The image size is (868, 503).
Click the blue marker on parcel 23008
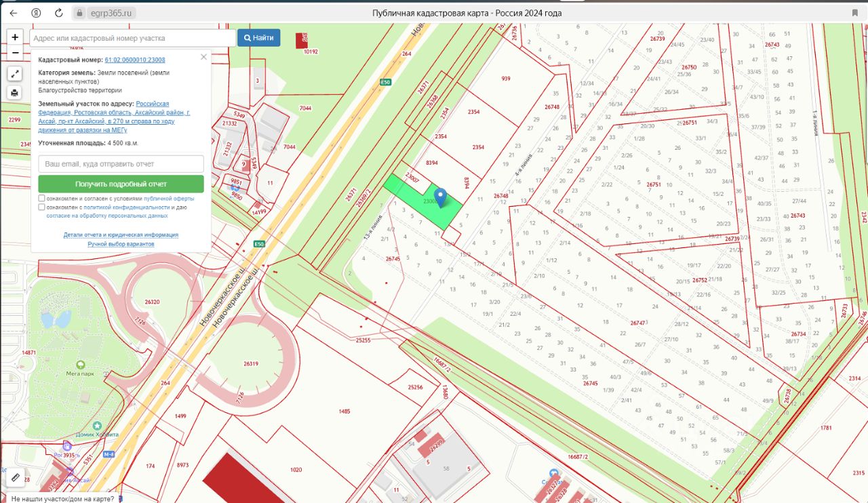441,198
